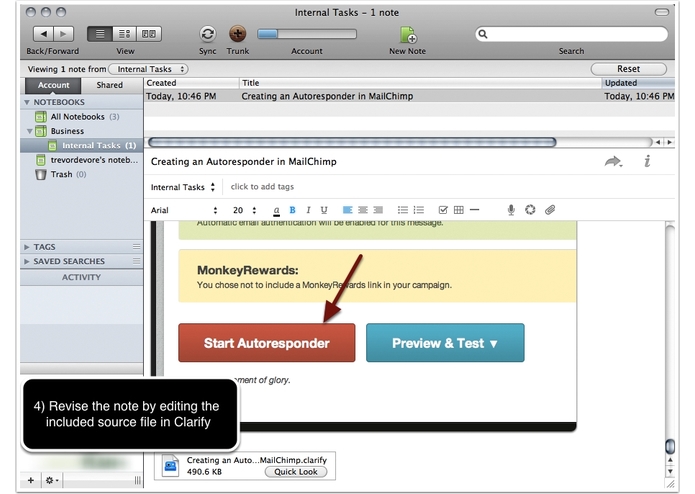Open trevordevore's notebook

coord(87,160)
